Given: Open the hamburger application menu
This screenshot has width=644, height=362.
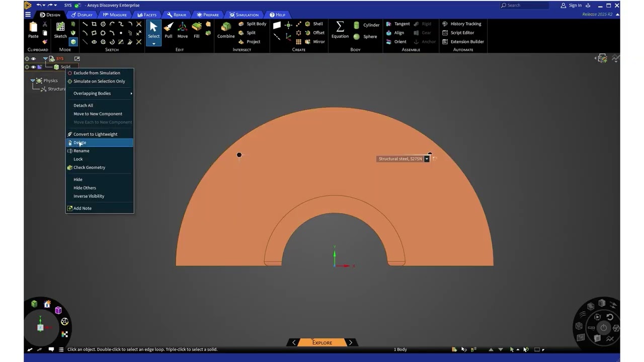Looking at the screenshot, I should point(28,15).
